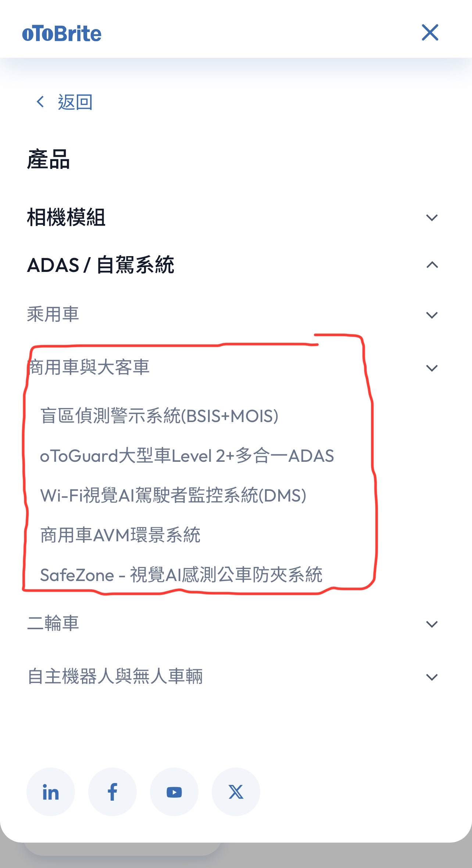
Task: Open the X (Twitter) social icon
Action: tap(236, 792)
